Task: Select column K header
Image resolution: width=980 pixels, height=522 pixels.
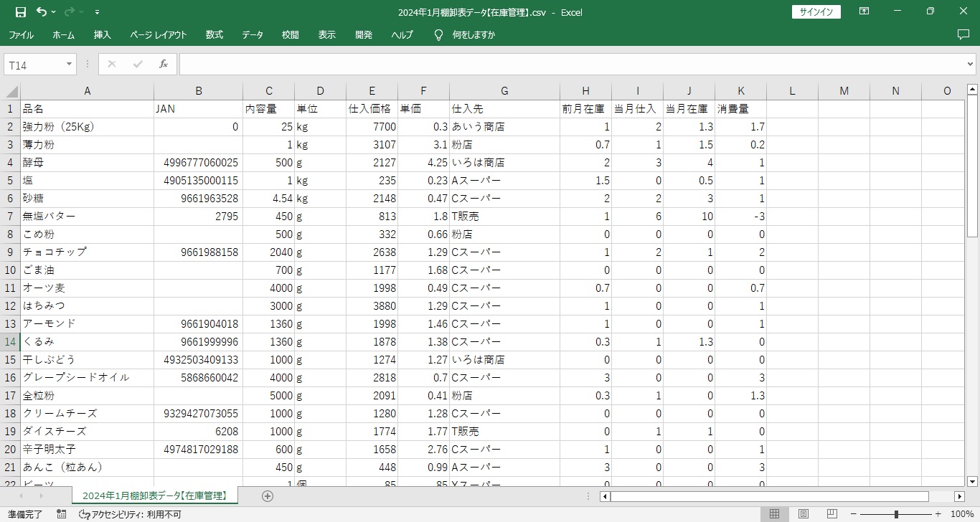Action: (x=741, y=91)
